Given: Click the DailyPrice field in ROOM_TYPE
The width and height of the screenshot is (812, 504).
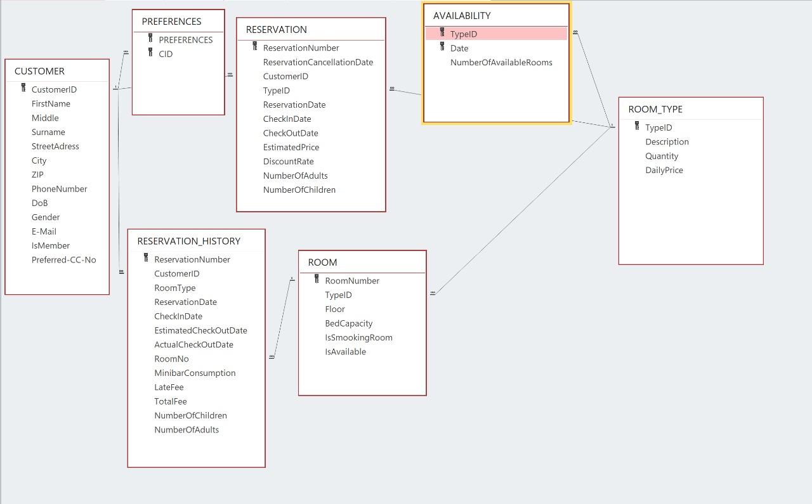Looking at the screenshot, I should [664, 170].
